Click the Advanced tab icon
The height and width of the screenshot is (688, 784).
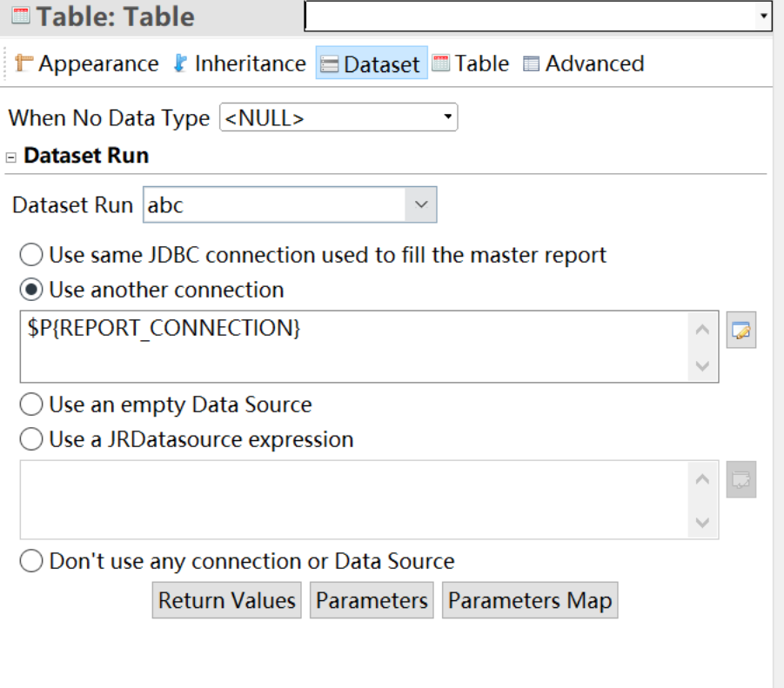[531, 64]
